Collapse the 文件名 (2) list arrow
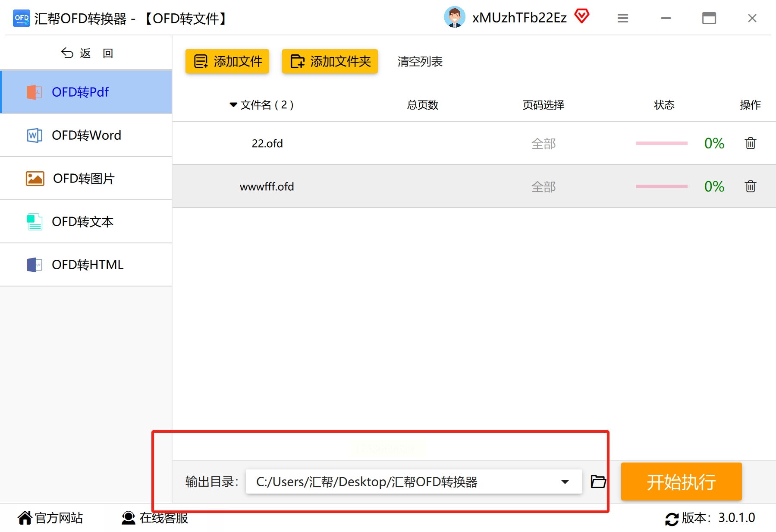Viewport: 776px width, 532px height. coord(233,105)
